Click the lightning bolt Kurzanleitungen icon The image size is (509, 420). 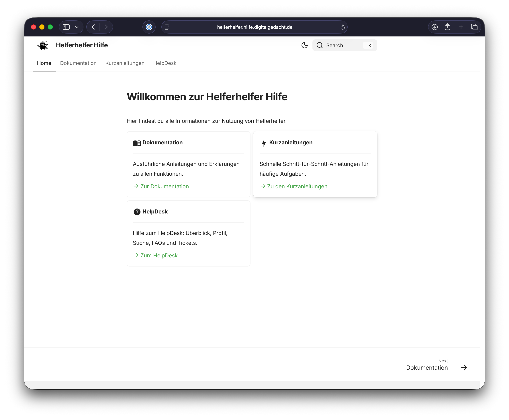click(x=264, y=143)
